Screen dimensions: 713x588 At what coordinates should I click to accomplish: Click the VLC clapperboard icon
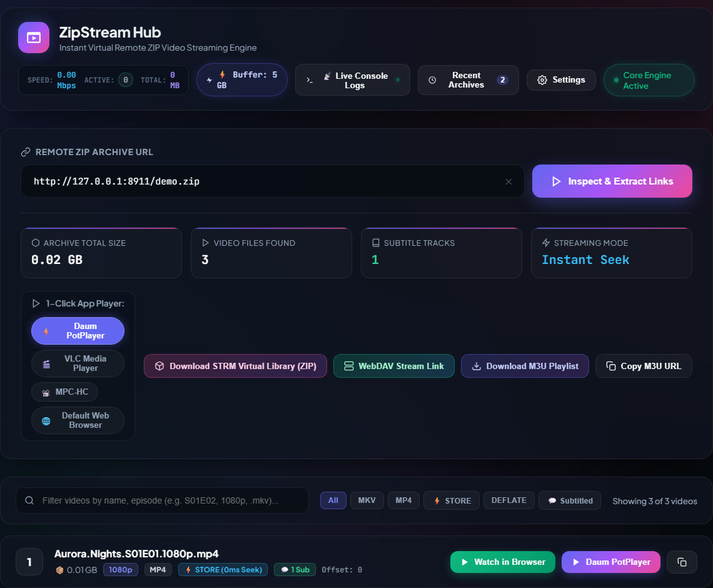(46, 364)
